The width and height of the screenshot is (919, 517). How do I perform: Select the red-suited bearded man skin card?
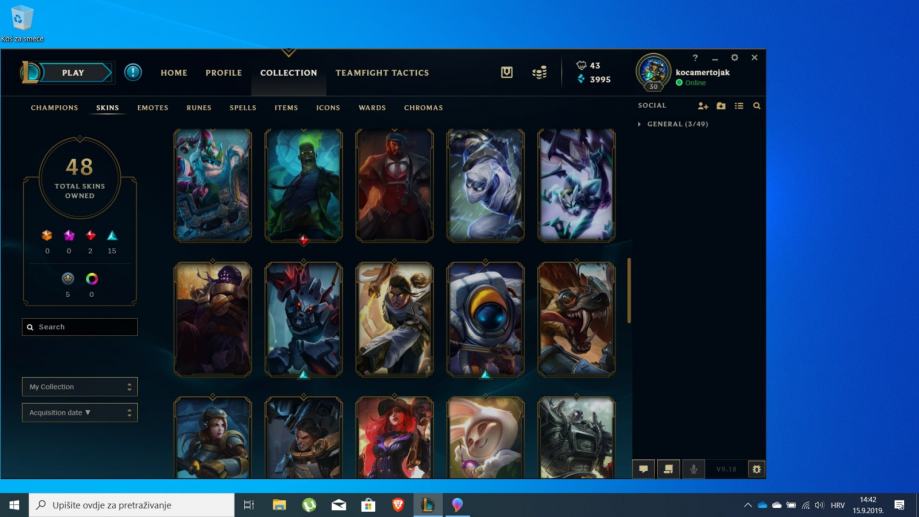click(394, 185)
